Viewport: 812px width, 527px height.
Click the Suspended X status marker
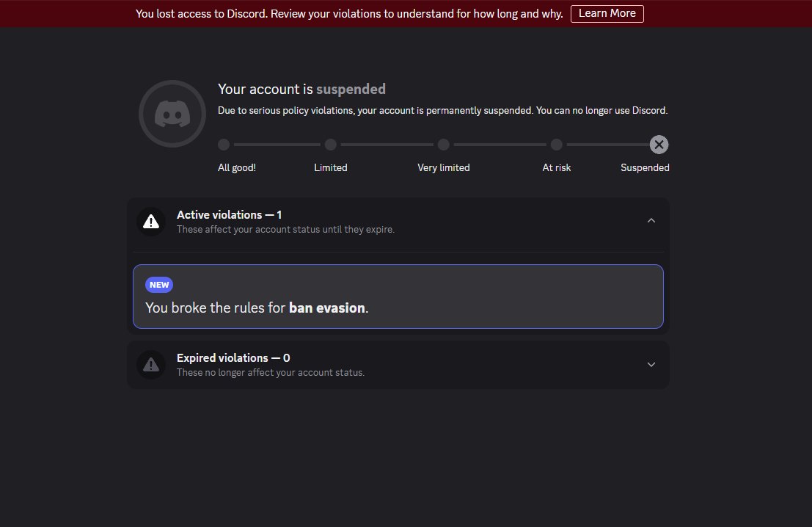point(659,145)
